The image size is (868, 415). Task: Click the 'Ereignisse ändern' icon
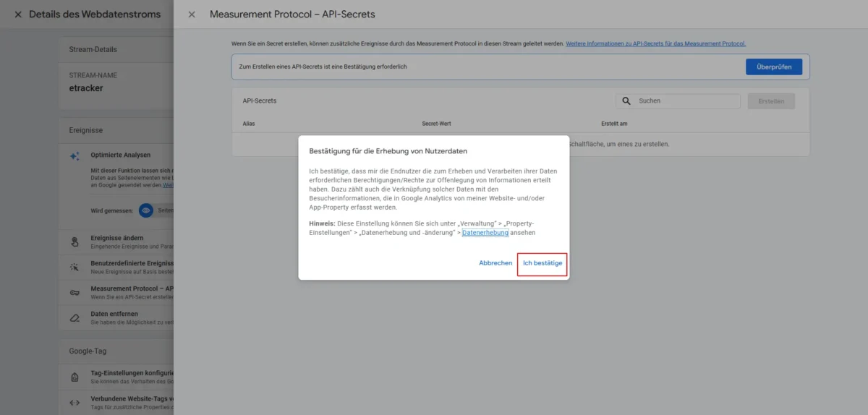tap(75, 242)
